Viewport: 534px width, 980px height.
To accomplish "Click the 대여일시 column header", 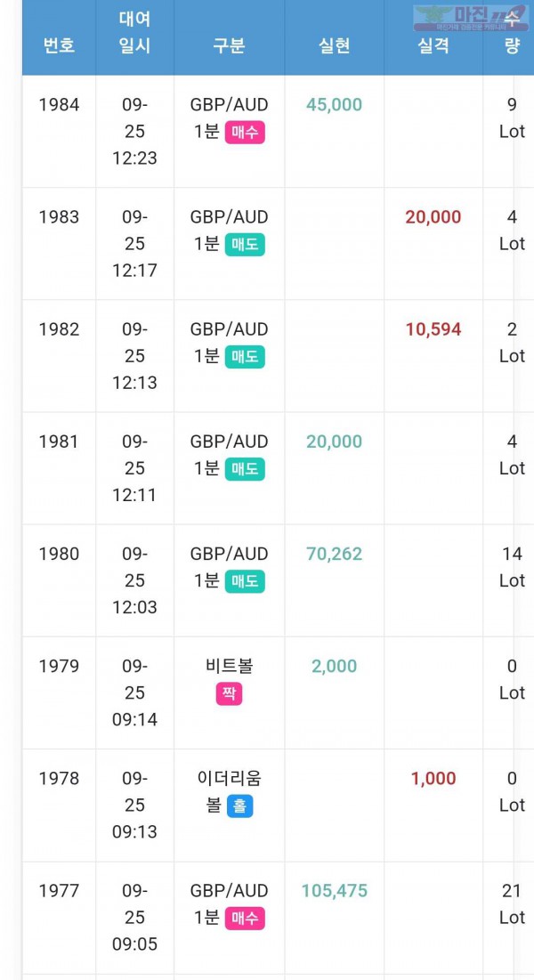I will point(134,32).
